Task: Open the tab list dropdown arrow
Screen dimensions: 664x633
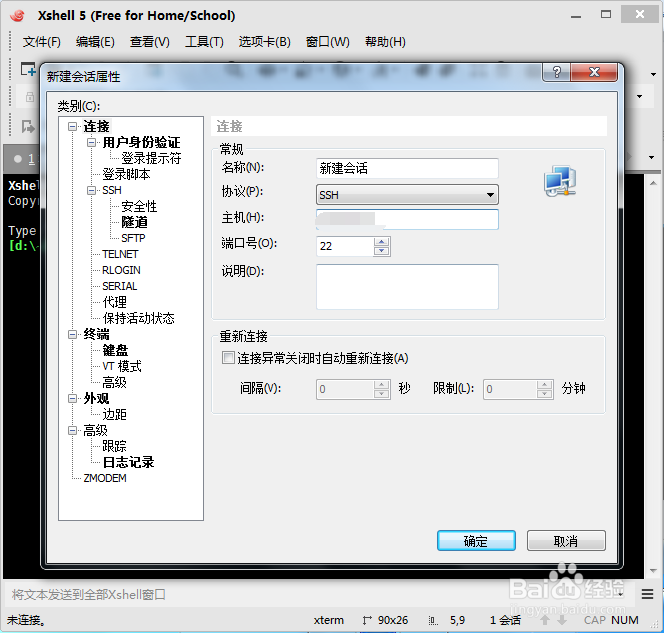Action: click(x=651, y=158)
